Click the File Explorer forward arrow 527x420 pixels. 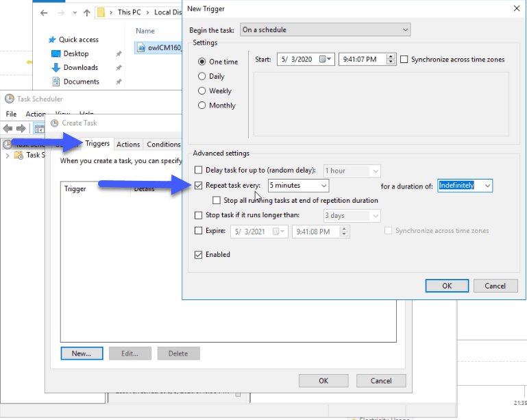61,13
